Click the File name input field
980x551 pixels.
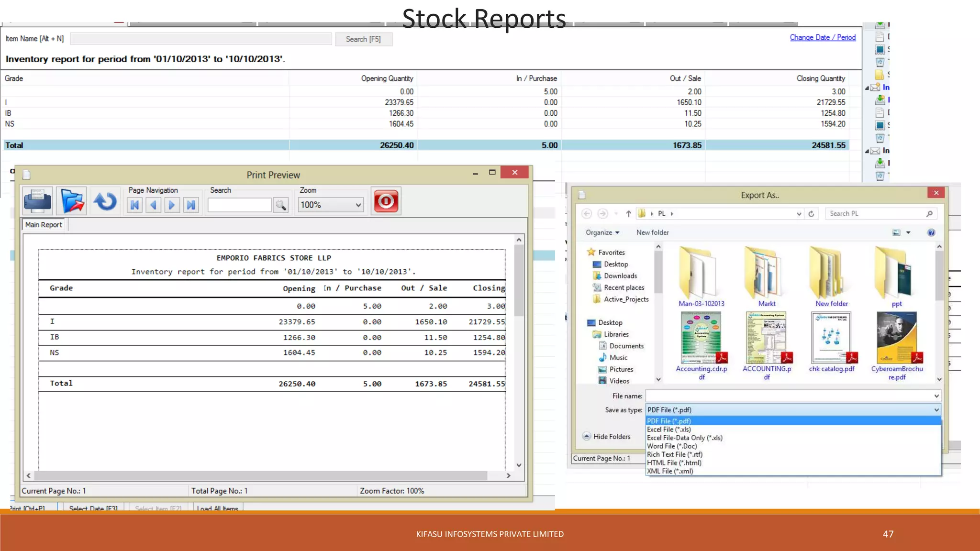789,396
